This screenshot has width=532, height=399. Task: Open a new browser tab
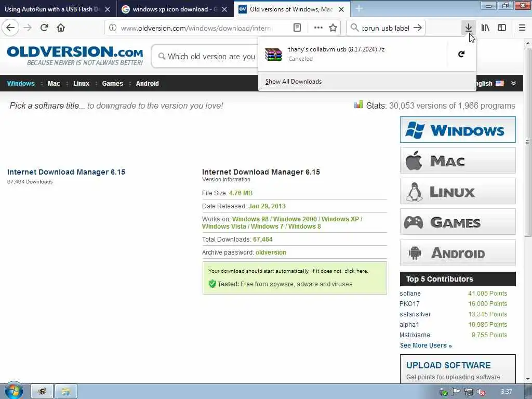coord(359,9)
